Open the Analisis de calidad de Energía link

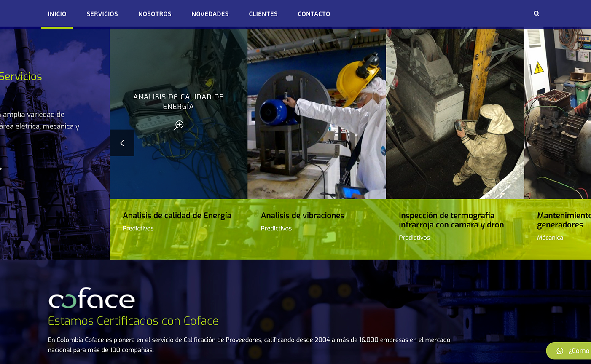click(177, 216)
